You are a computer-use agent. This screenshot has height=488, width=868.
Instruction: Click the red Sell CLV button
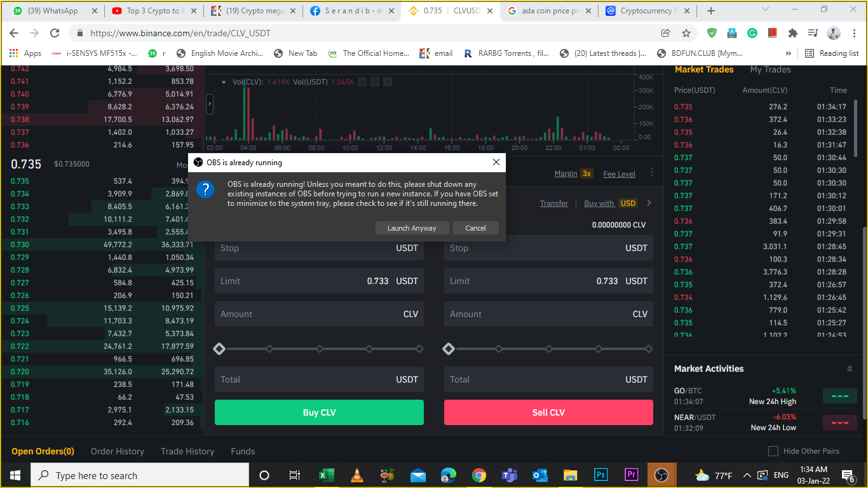pos(548,412)
